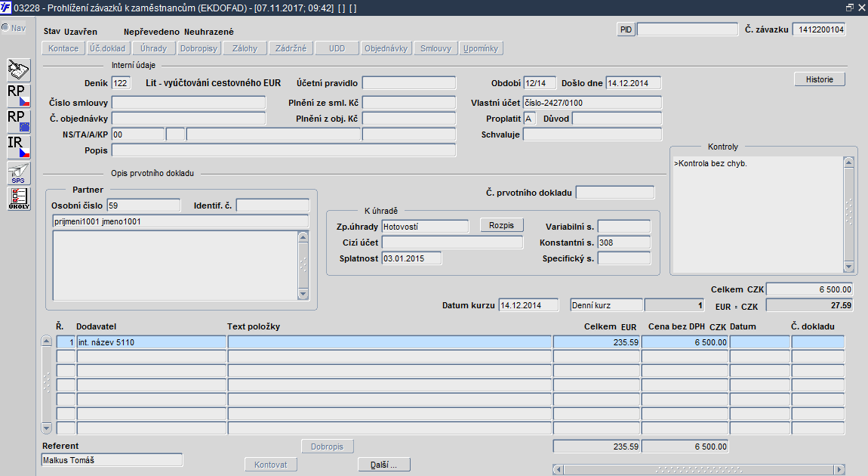This screenshot has width=868, height=476.
Task: Click the Č. závazku field
Action: (819, 29)
